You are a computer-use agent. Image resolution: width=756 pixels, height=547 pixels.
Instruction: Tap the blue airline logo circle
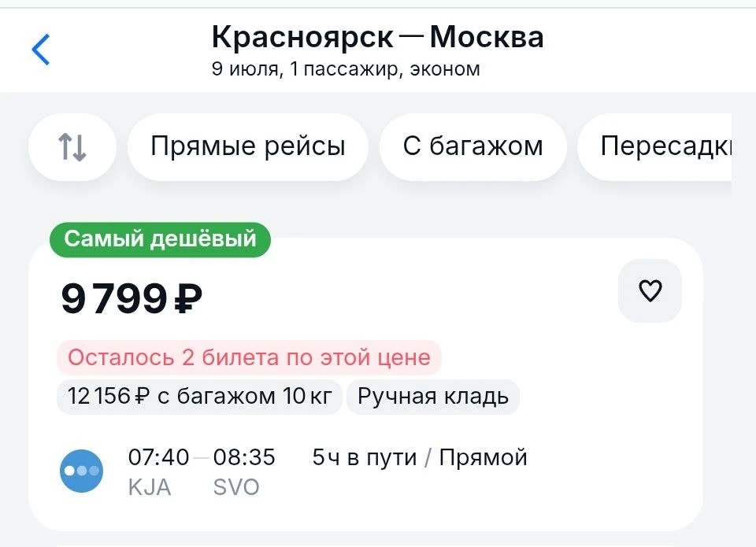tap(81, 471)
